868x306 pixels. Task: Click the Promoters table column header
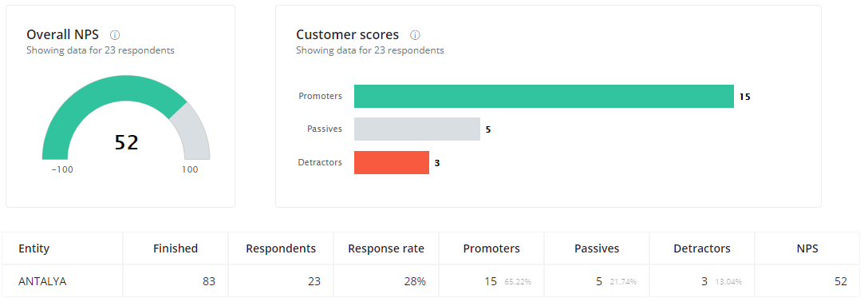491,248
